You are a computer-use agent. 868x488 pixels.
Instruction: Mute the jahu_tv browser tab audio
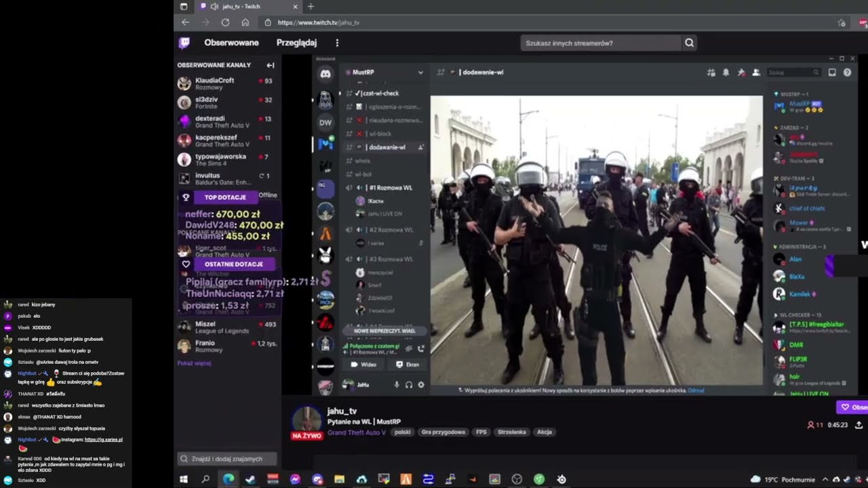point(214,6)
